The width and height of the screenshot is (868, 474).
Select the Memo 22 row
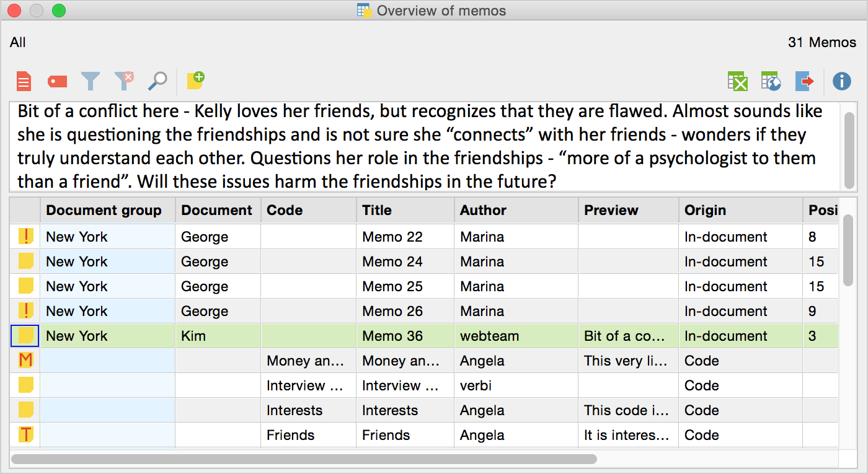(x=392, y=237)
